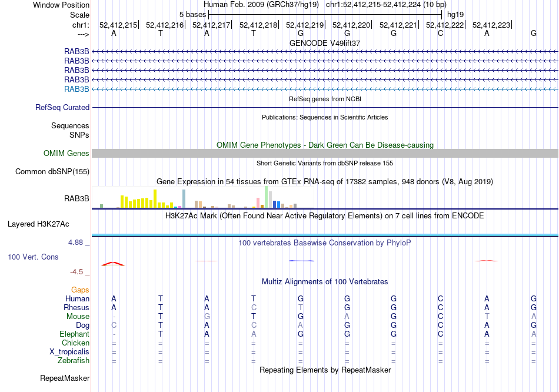Open 100 vertebrates Basewise Conservation PhyloP title
This screenshot has width=559, height=392.
click(x=325, y=243)
